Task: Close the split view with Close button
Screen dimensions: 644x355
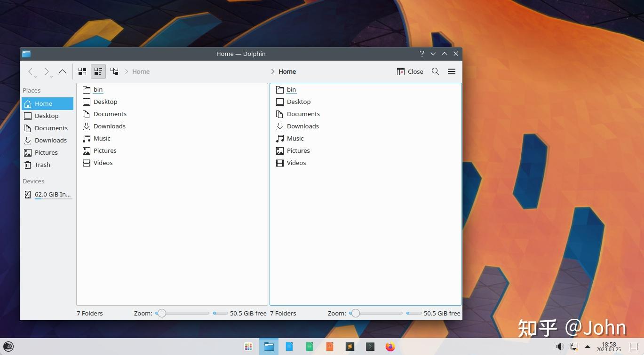Action: pos(410,71)
